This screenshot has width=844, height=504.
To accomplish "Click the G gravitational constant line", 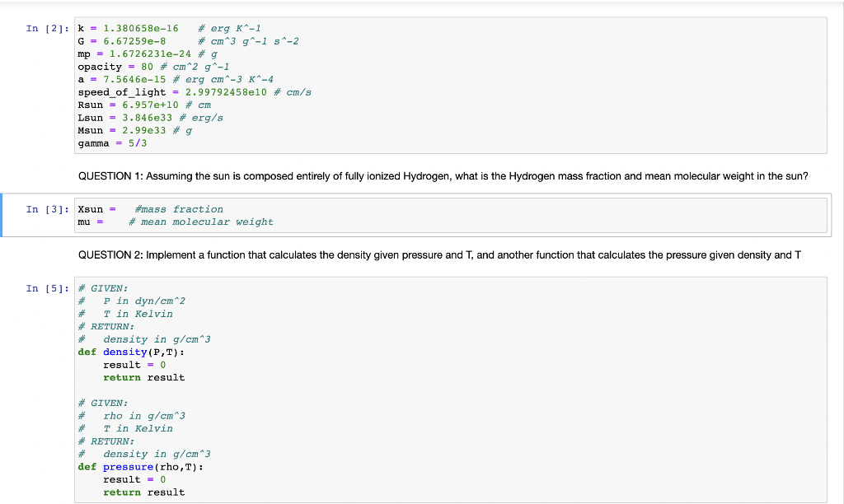I will 132,40.
